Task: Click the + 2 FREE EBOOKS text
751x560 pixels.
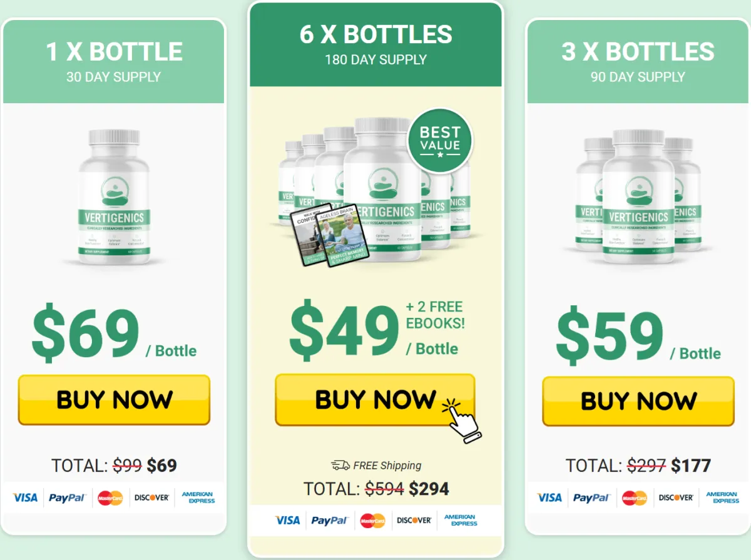Action: coord(435,315)
